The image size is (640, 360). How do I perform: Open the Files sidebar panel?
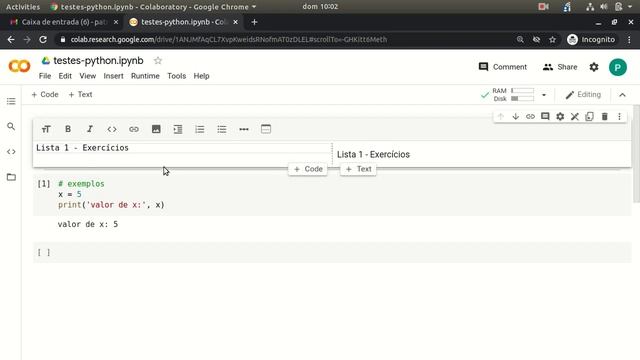11,177
